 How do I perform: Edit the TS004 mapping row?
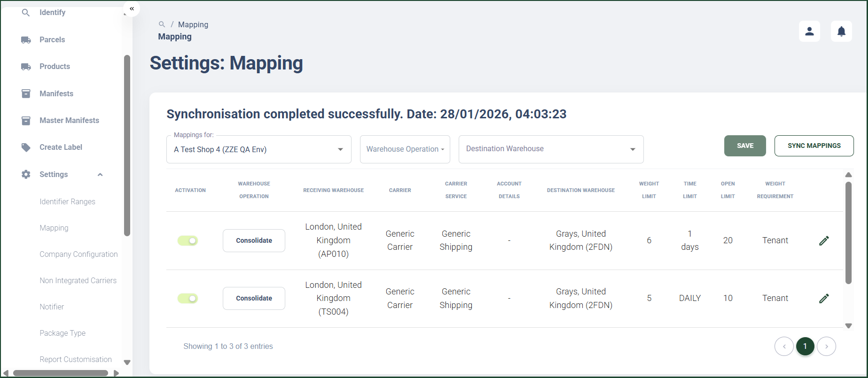(x=824, y=298)
